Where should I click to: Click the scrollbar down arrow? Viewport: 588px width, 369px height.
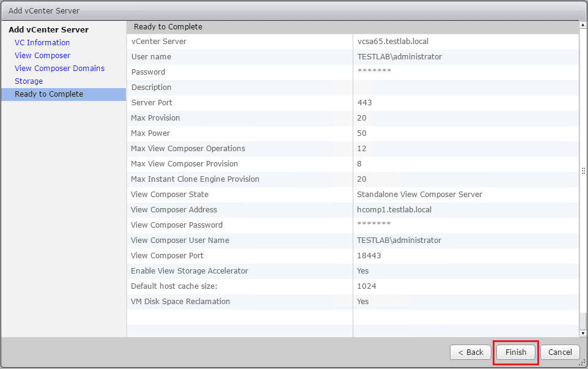pos(582,333)
